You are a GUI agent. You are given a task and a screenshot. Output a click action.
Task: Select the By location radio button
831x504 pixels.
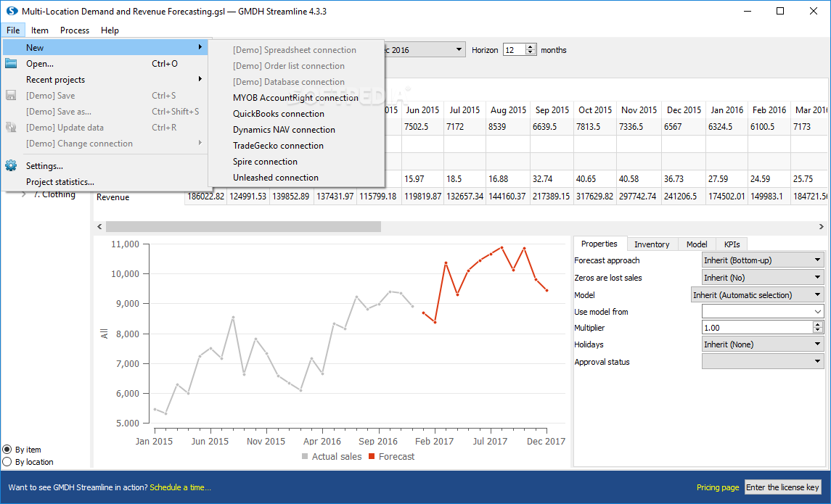pyautogui.click(x=7, y=462)
